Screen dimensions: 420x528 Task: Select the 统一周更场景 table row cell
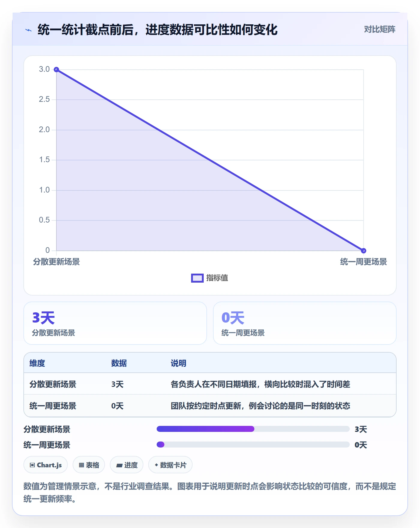tap(53, 406)
